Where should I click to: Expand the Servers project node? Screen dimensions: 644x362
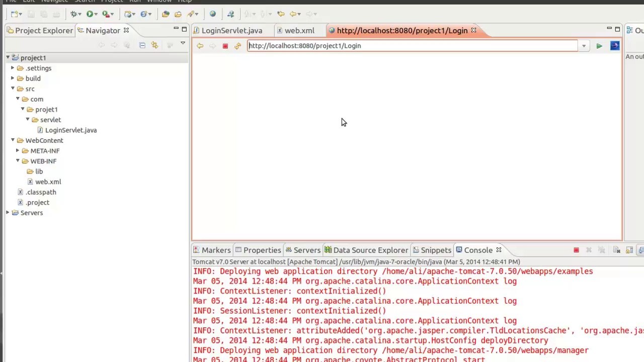[8, 213]
